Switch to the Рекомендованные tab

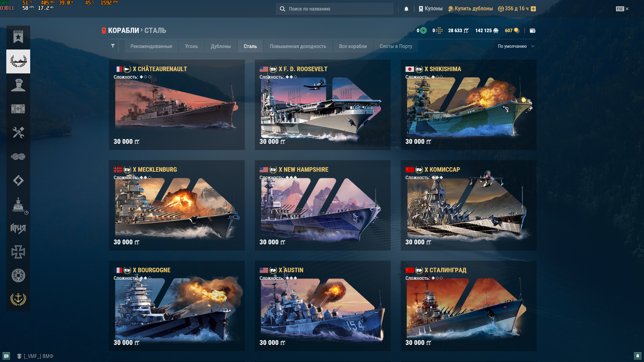coord(151,46)
